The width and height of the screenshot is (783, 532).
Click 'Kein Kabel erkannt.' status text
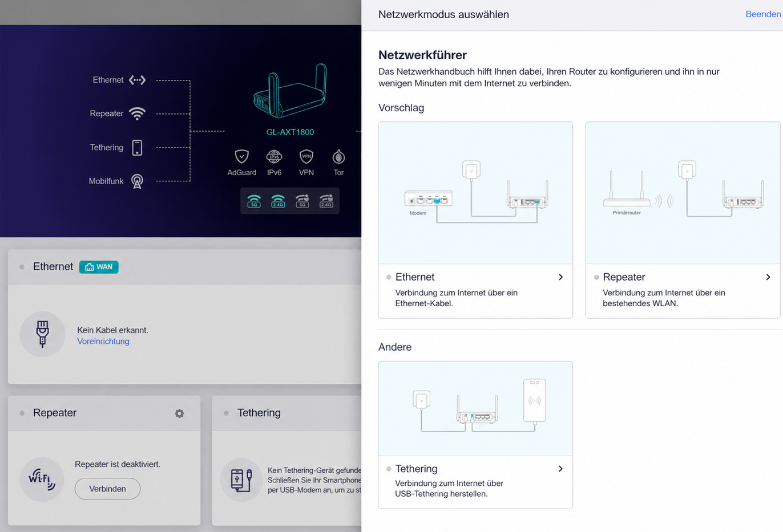coord(112,330)
